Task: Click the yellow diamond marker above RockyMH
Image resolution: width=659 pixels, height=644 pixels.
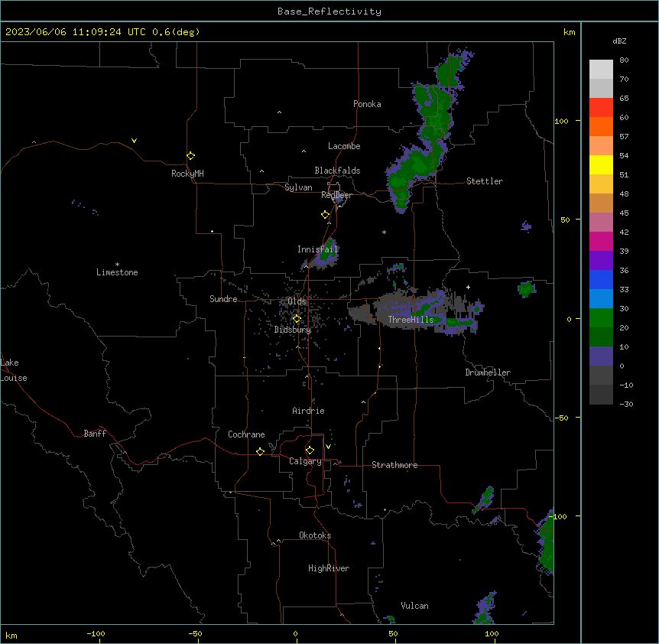Action: tap(190, 155)
